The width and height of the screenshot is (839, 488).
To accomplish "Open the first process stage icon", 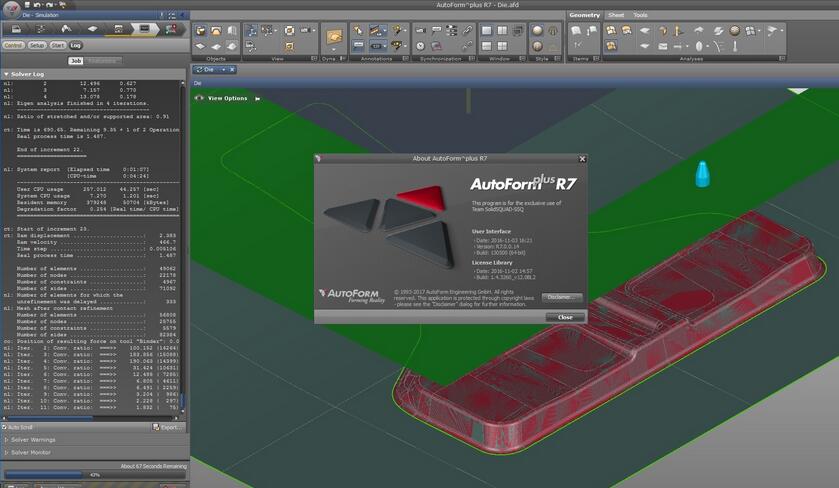I will pyautogui.click(x=16, y=29).
